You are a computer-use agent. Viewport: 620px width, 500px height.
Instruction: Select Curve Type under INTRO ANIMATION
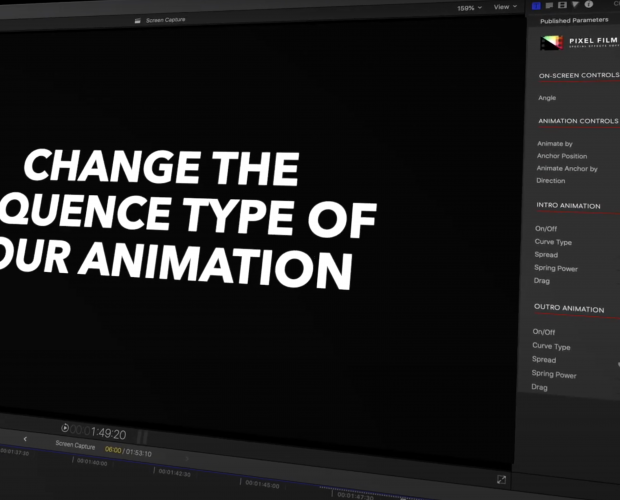pos(553,242)
